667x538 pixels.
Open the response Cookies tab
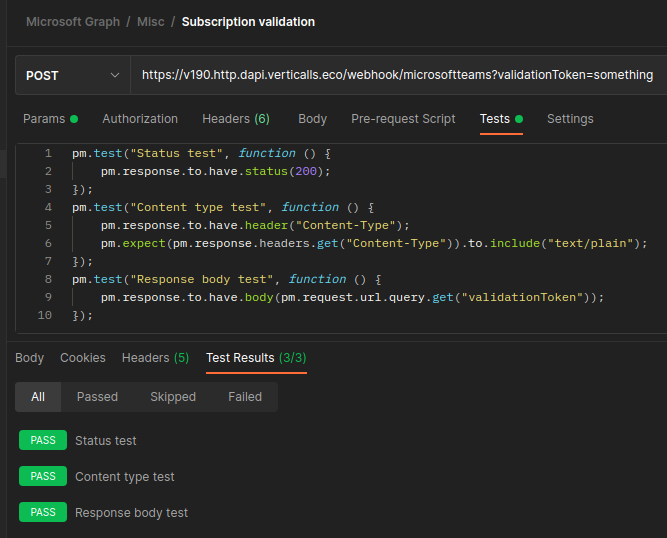click(x=82, y=358)
